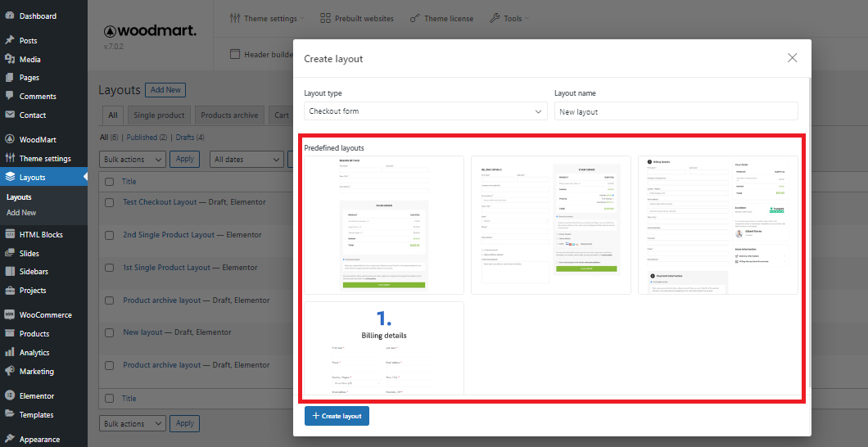Screen dimensions: 868x447
Task: Expand the Tools top menu
Action: click(x=509, y=18)
